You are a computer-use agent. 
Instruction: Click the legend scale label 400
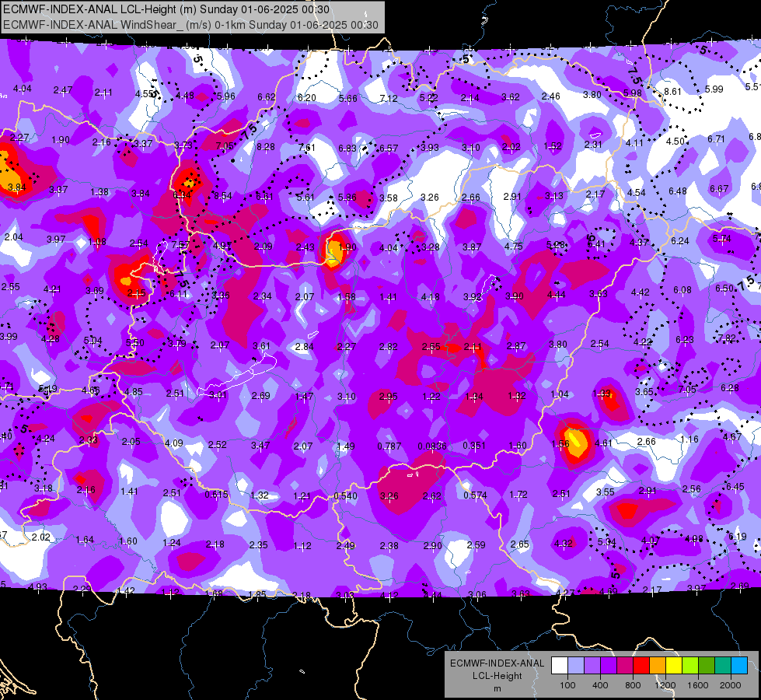[600, 685]
